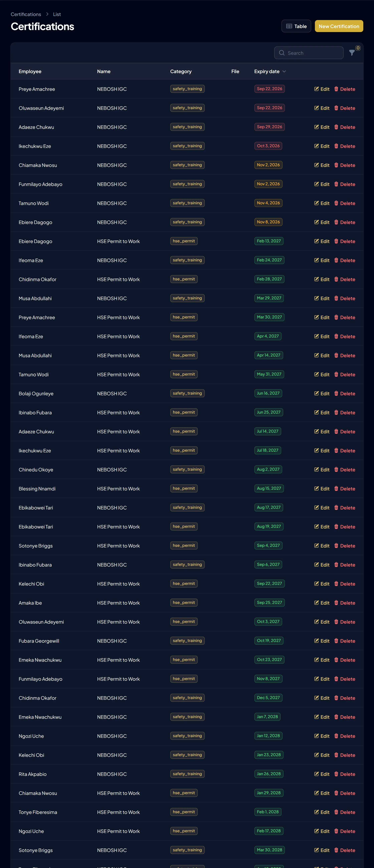Click the Feb 1, 2028 expiry badge
This screenshot has width=374, height=868.
(268, 812)
